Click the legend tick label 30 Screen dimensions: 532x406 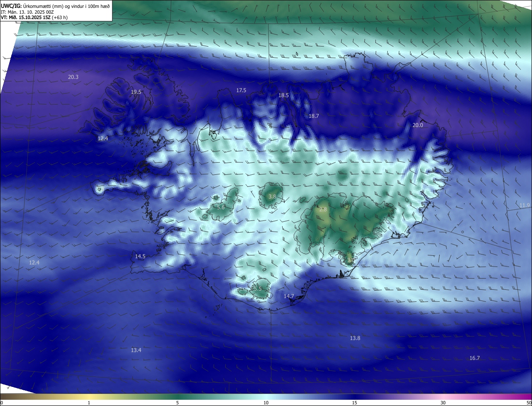443,403
